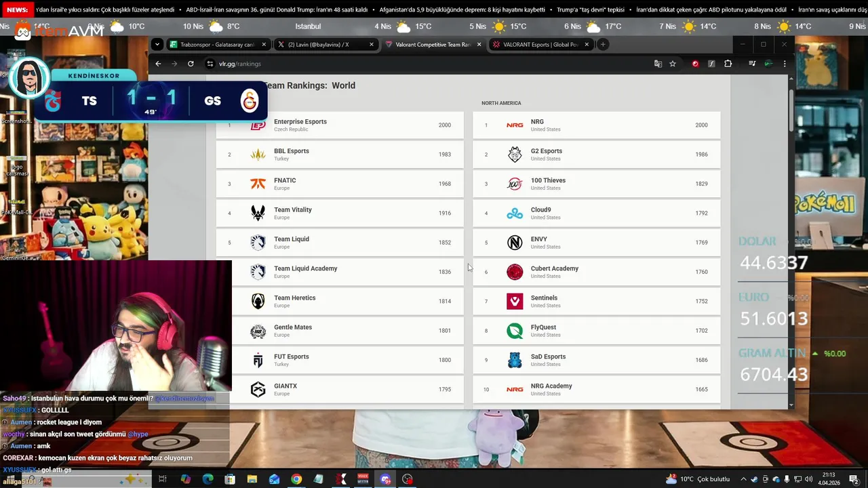The width and height of the screenshot is (868, 488).
Task: Open Chrome's three-dot menu
Action: (785, 64)
